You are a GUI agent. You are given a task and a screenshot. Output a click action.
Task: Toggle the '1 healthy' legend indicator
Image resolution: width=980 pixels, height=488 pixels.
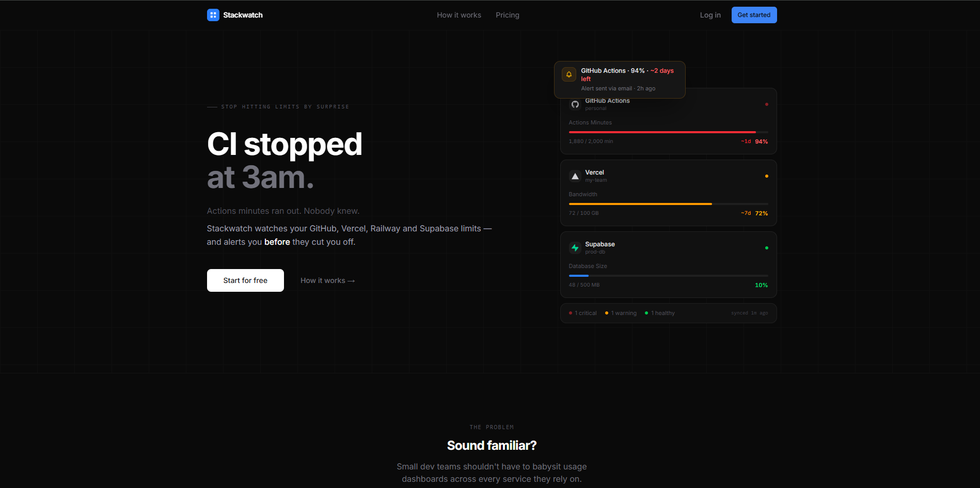(x=660, y=313)
